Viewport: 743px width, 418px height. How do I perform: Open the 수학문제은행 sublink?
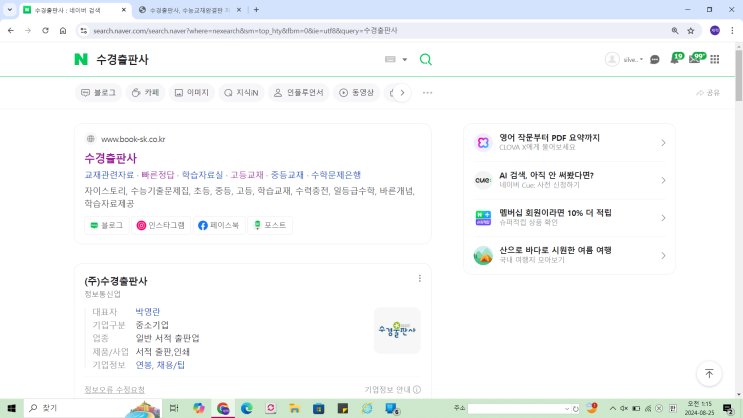click(336, 175)
